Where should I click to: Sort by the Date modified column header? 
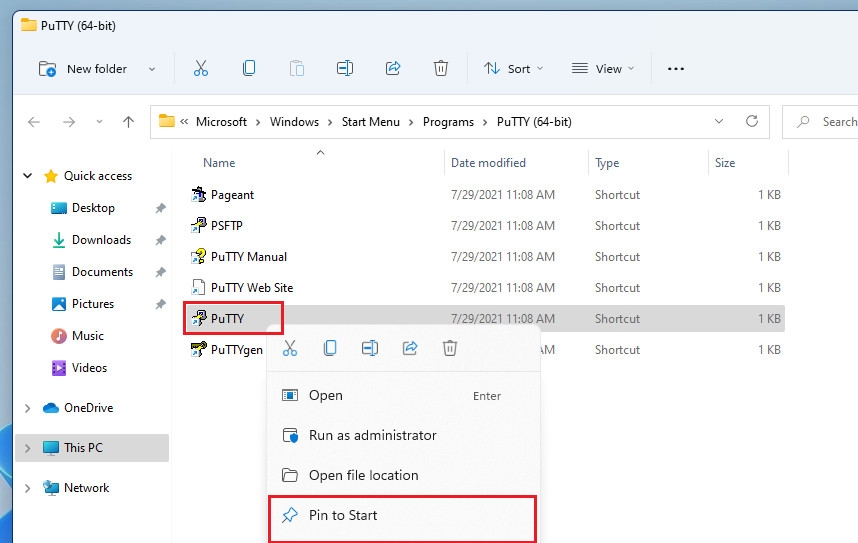(488, 163)
